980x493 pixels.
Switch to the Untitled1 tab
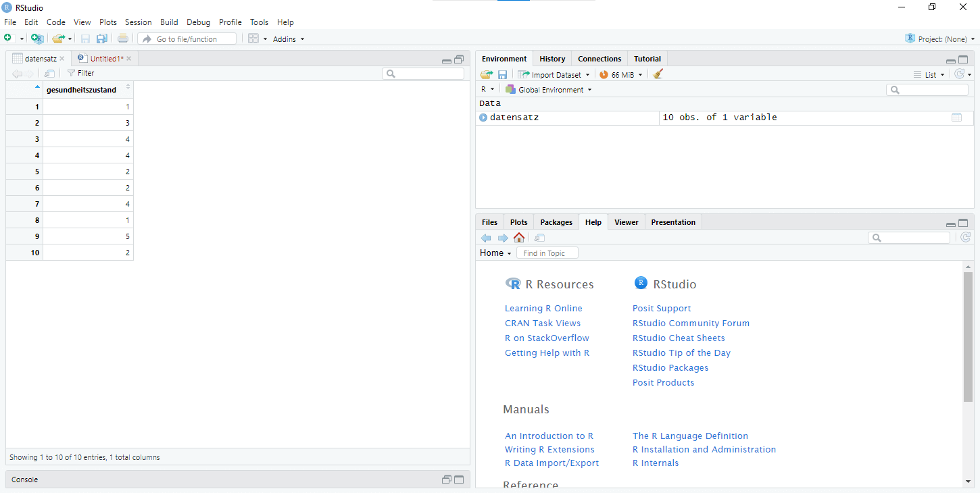click(x=105, y=59)
